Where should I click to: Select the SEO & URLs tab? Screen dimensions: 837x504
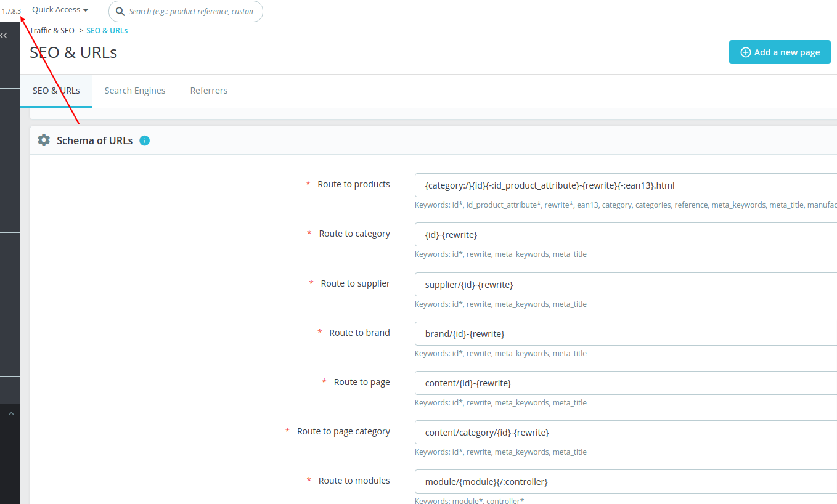point(56,90)
